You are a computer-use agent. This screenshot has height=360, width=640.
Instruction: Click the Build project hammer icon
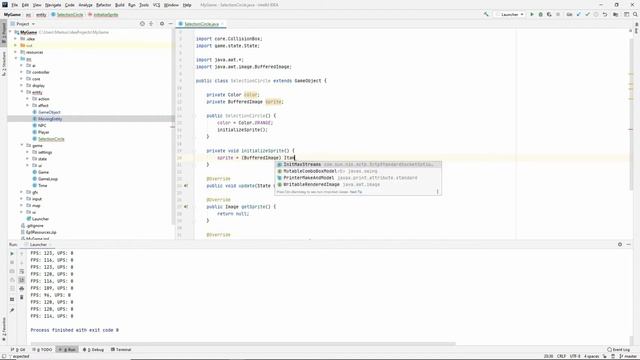486,14
